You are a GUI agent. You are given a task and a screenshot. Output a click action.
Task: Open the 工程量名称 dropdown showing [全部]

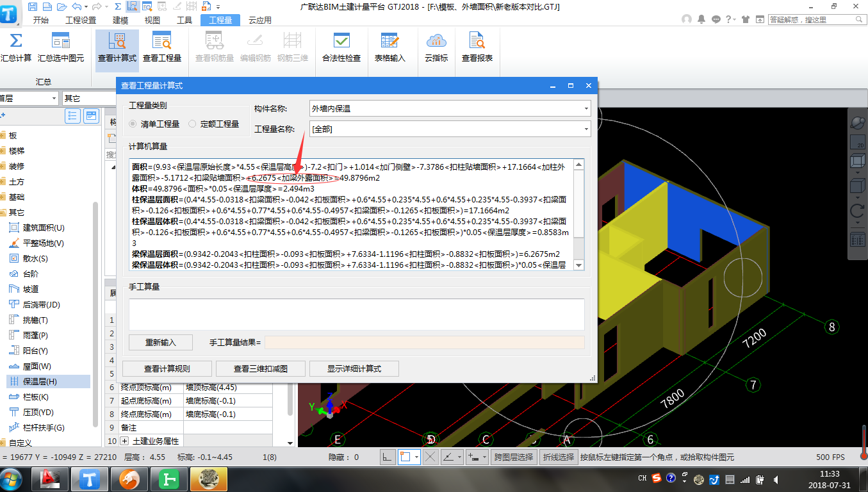(x=450, y=129)
